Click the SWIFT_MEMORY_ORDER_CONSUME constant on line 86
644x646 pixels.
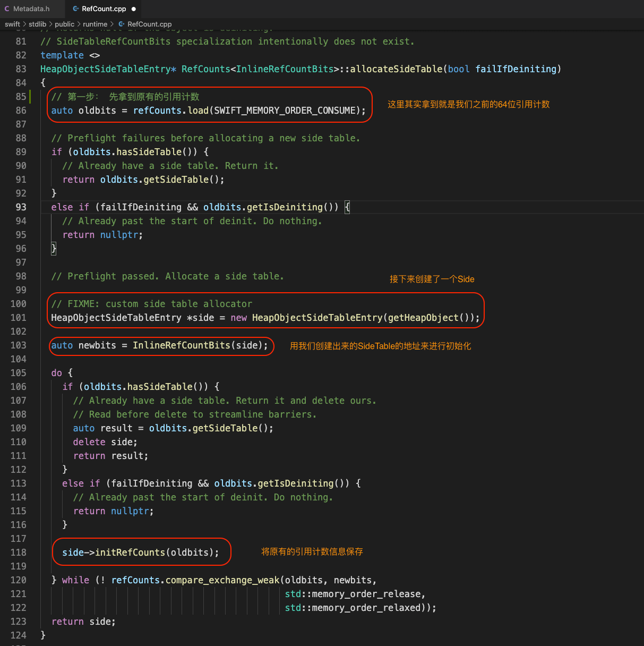(285, 110)
